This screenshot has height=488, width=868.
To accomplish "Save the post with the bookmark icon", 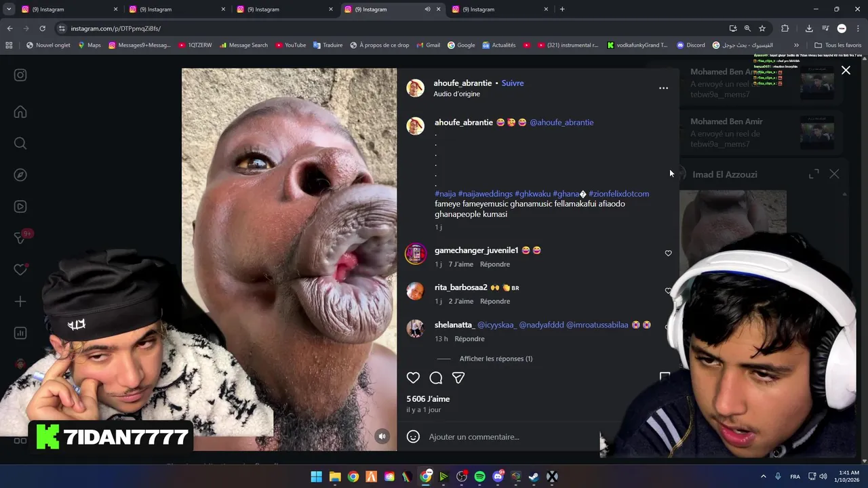I will pyautogui.click(x=665, y=377).
